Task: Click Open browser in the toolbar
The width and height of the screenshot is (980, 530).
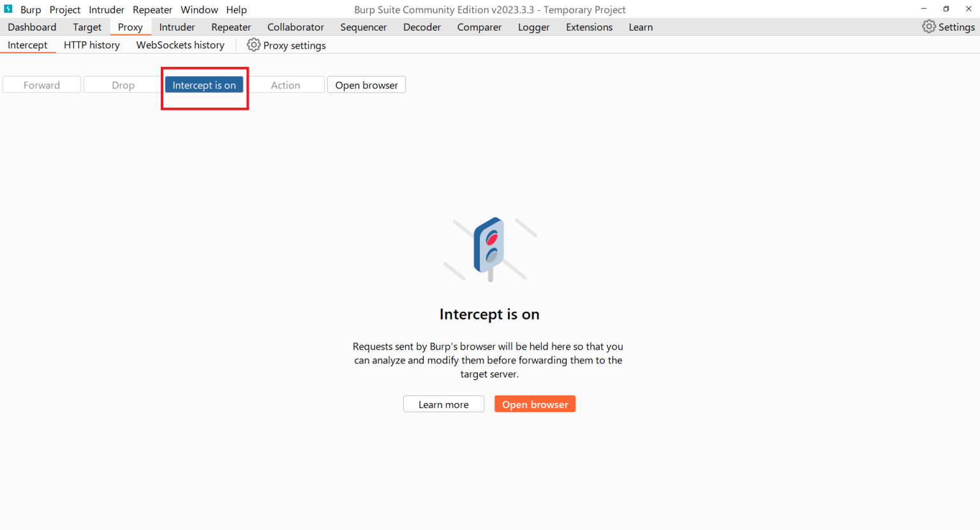Action: [366, 85]
